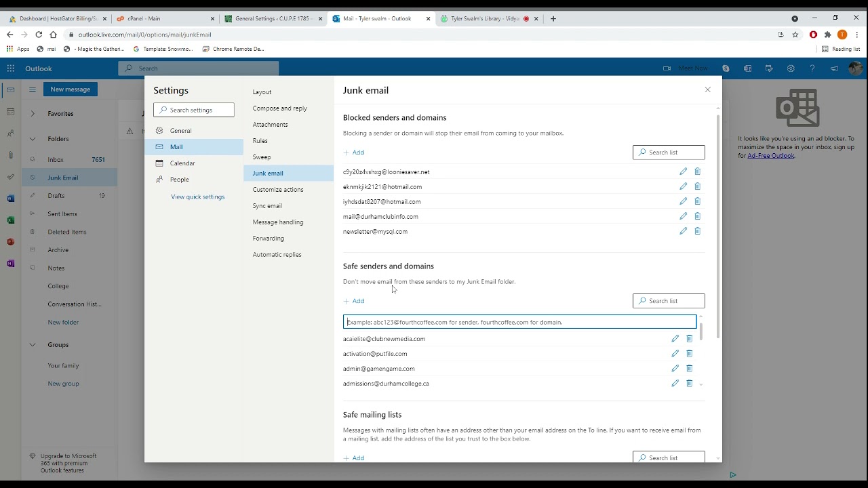
Task: Select the People settings category
Action: (194, 180)
